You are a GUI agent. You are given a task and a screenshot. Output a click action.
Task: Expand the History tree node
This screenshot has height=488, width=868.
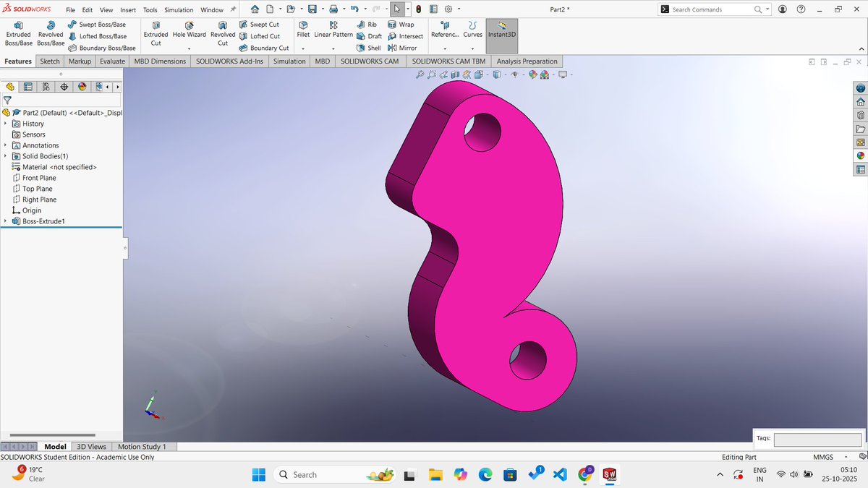click(x=6, y=124)
